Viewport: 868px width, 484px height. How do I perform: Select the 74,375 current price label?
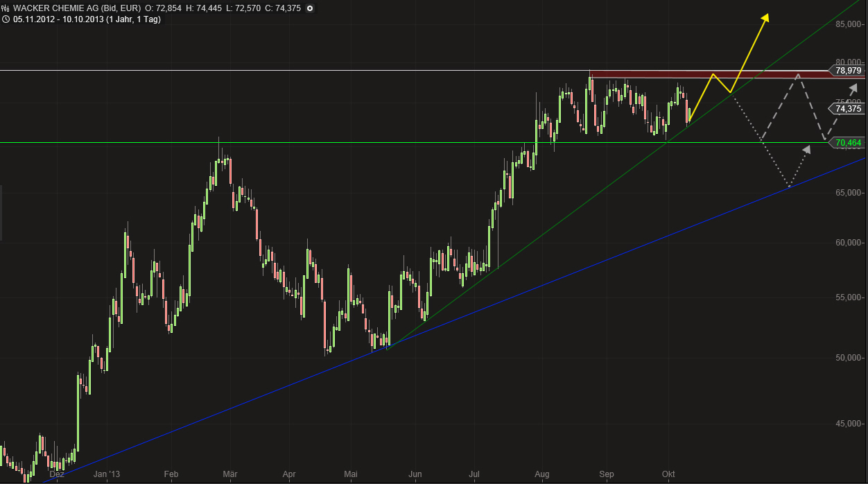point(848,109)
